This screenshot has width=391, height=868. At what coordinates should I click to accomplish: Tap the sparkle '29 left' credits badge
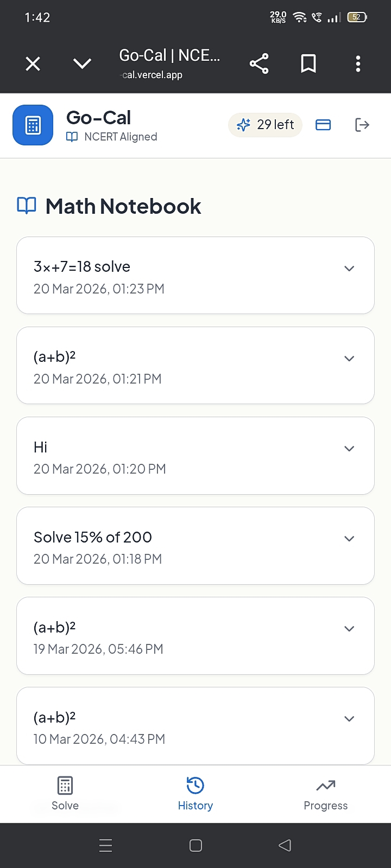pyautogui.click(x=265, y=125)
